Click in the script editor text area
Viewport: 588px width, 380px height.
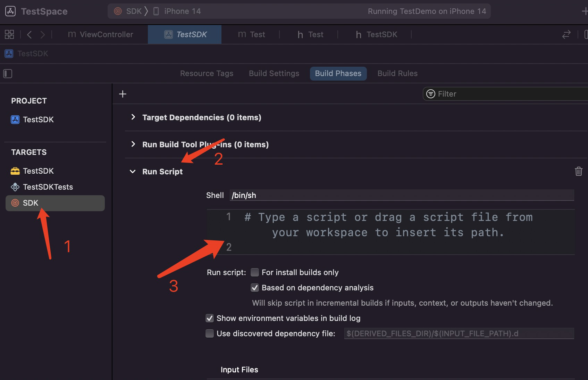[390, 232]
